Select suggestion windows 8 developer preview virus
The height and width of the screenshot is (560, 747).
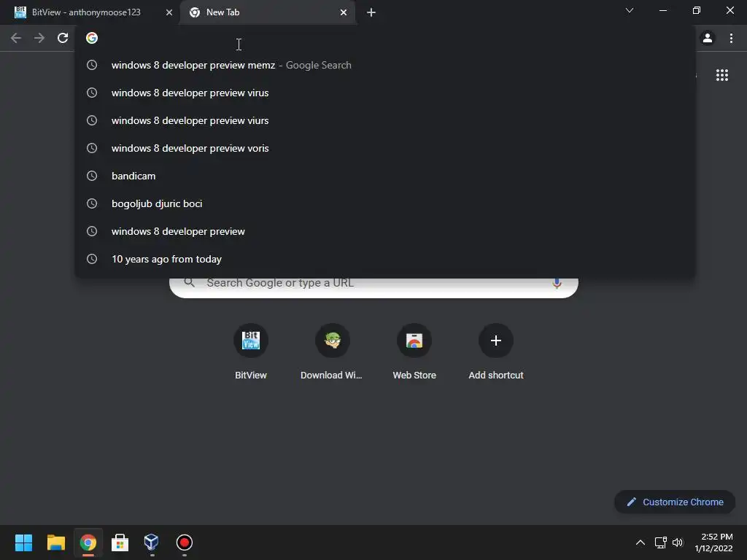[385, 93]
